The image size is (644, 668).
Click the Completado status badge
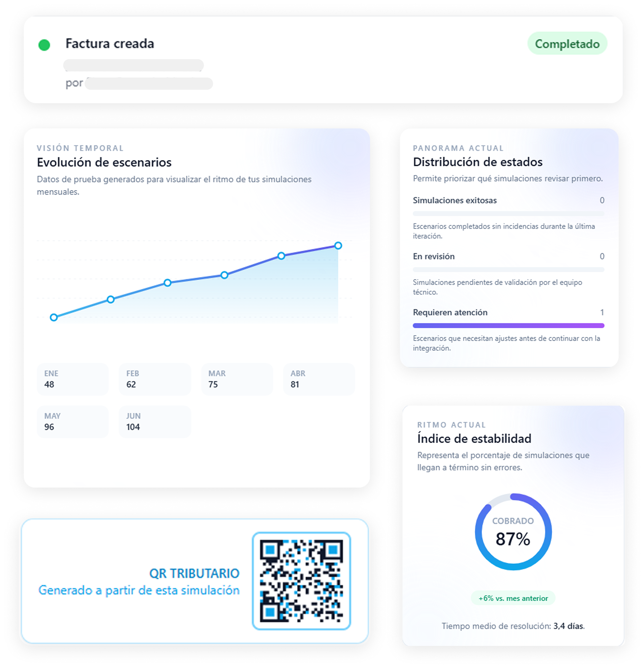coord(567,44)
